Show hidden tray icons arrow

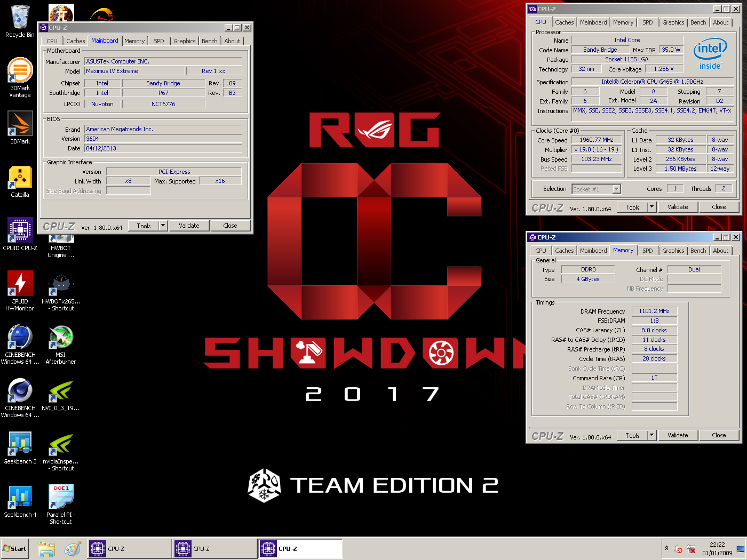[x=666, y=548]
